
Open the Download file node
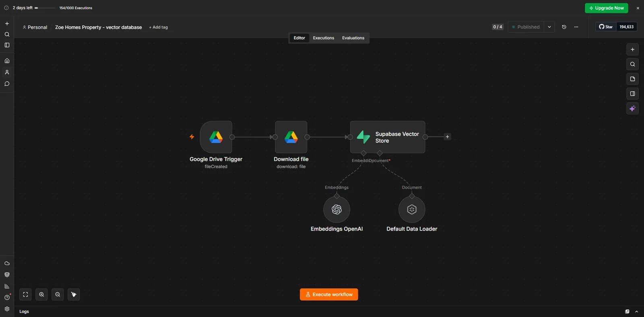(x=291, y=137)
